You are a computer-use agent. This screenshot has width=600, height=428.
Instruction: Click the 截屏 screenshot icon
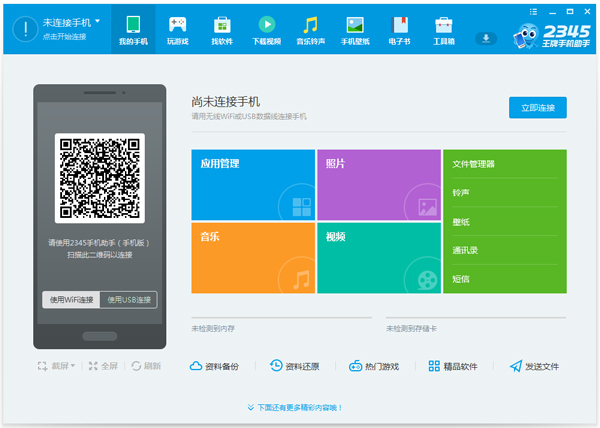click(x=42, y=366)
